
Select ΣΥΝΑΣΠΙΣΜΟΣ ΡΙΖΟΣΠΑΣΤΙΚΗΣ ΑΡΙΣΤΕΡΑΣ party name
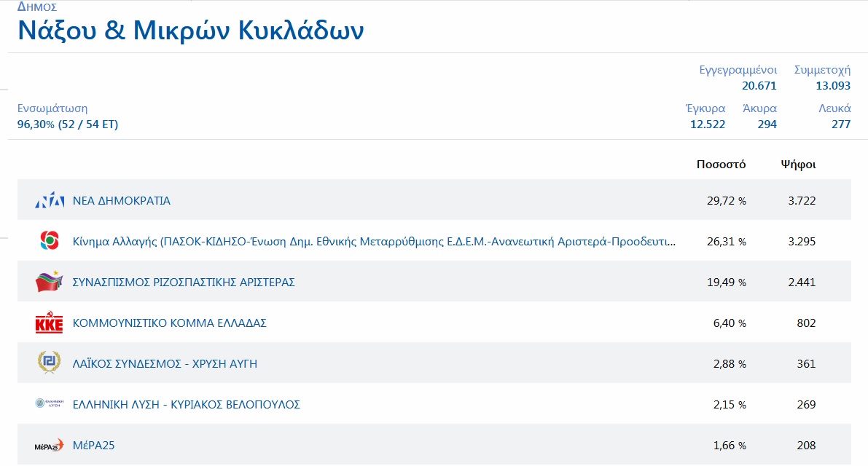tap(184, 283)
